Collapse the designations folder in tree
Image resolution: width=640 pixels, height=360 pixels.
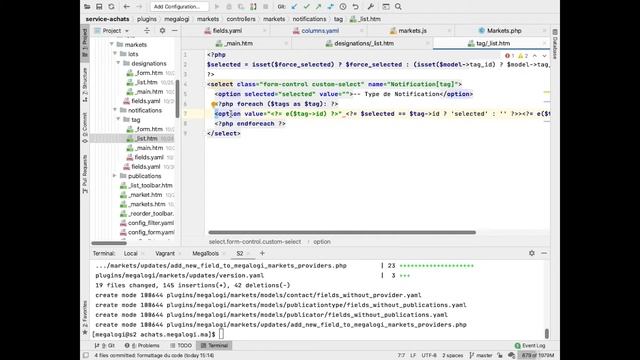[118, 63]
